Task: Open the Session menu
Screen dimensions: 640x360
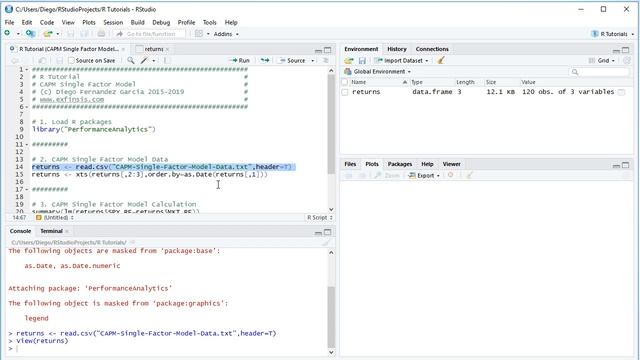Action: point(113,22)
